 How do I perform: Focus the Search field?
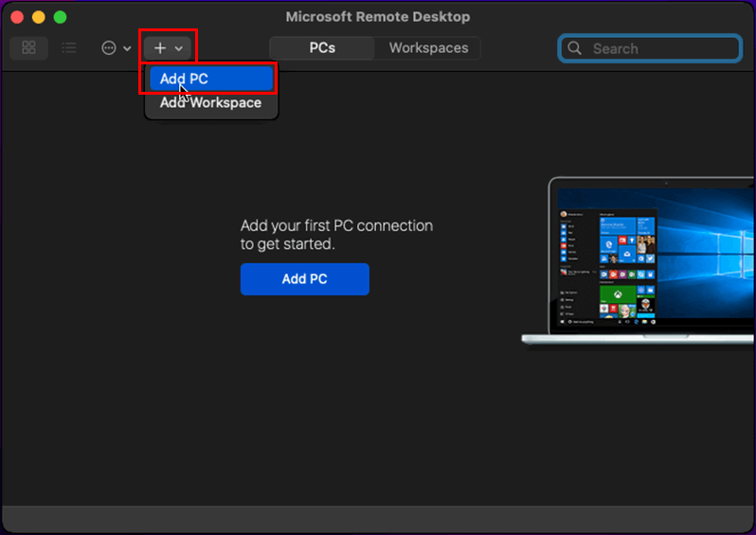click(x=650, y=48)
